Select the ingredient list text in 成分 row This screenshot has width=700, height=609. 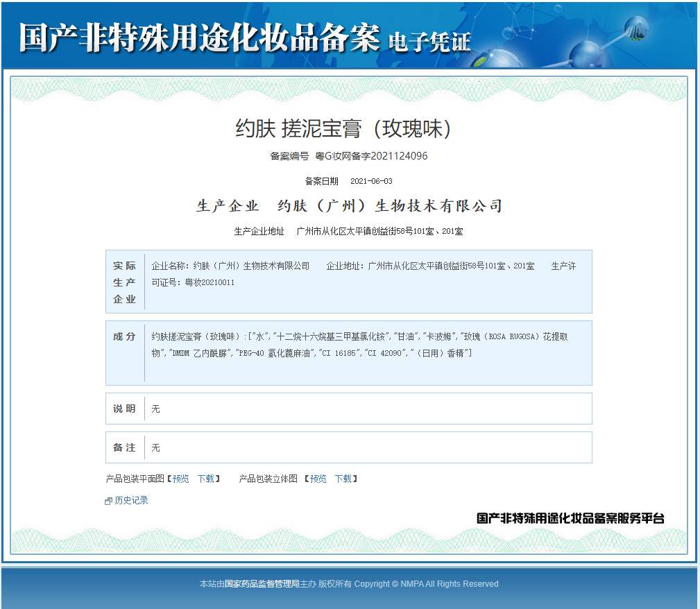(x=359, y=345)
